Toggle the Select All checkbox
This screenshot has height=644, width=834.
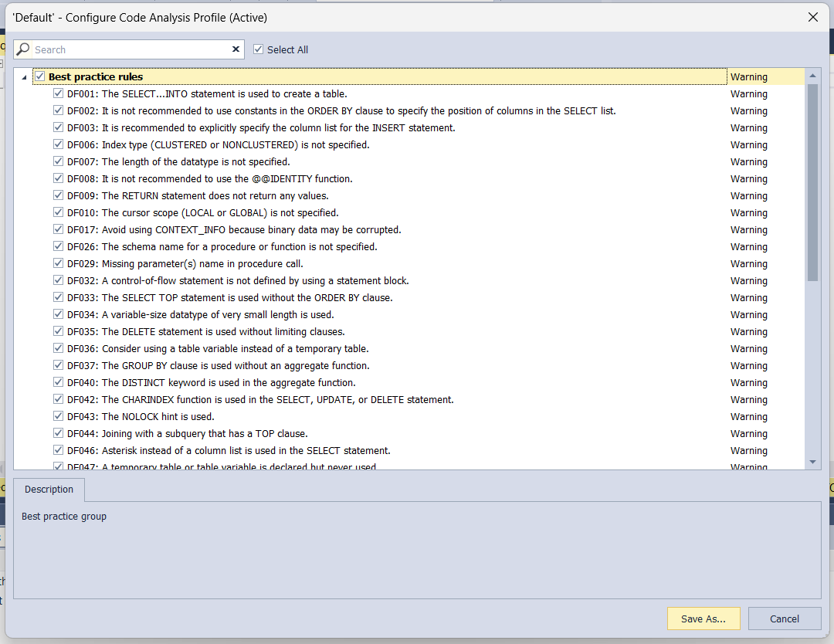pyautogui.click(x=259, y=49)
